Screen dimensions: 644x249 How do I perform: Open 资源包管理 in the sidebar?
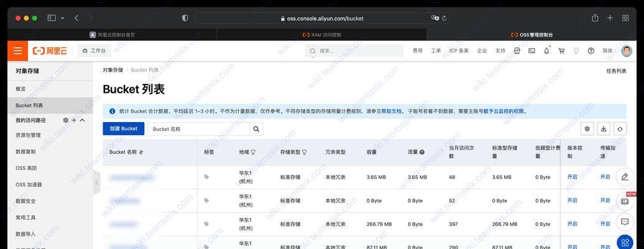[x=28, y=135]
